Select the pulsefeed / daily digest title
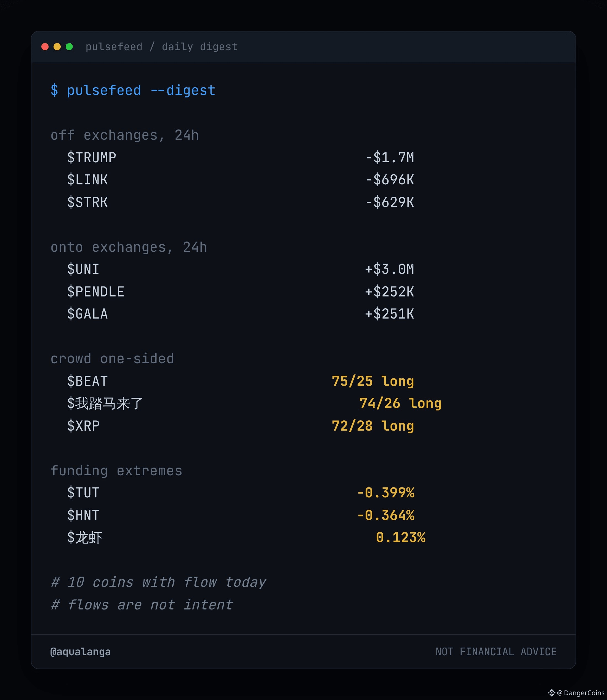607x700 pixels. click(162, 47)
